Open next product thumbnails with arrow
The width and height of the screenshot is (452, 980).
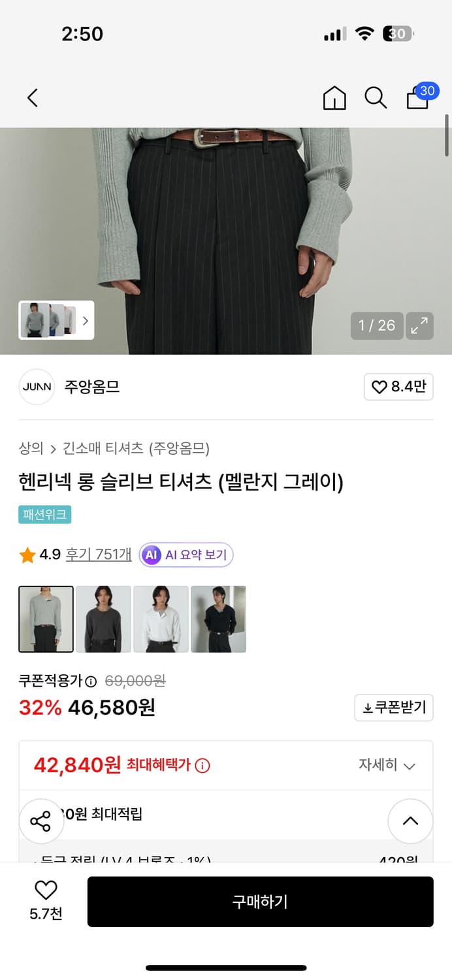pos(86,320)
